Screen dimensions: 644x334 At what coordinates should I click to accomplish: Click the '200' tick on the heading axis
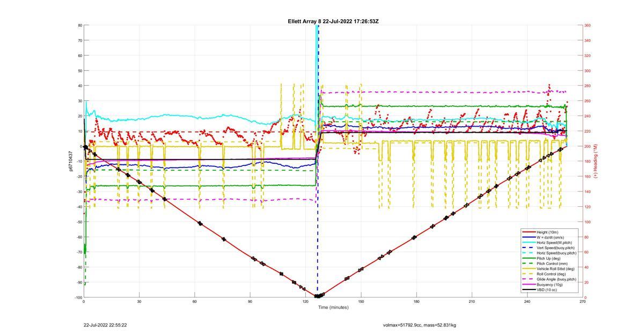pos(588,146)
